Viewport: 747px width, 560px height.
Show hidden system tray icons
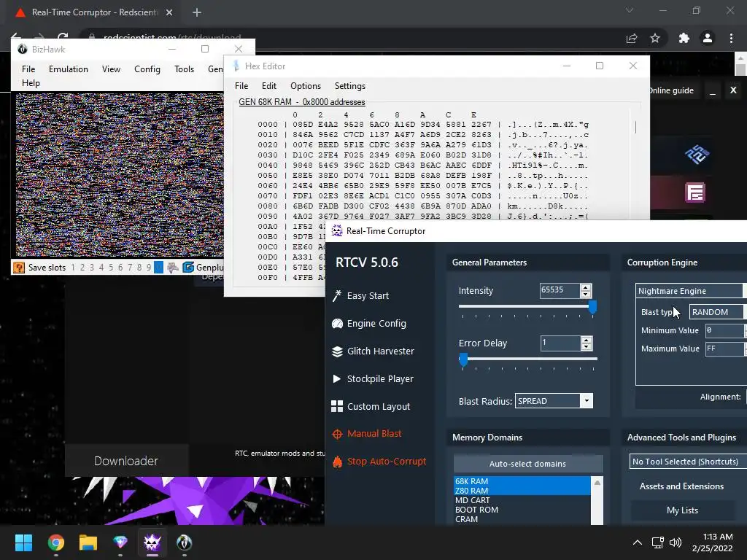(x=637, y=542)
